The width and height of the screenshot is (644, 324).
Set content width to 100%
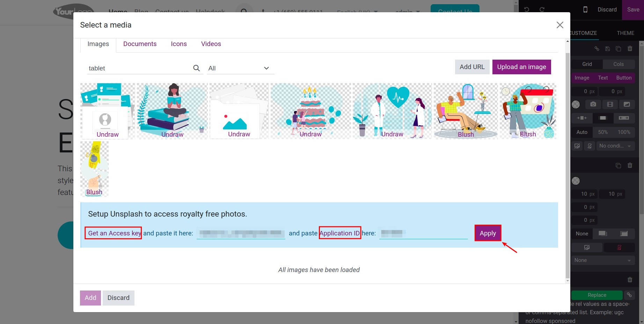(x=624, y=132)
